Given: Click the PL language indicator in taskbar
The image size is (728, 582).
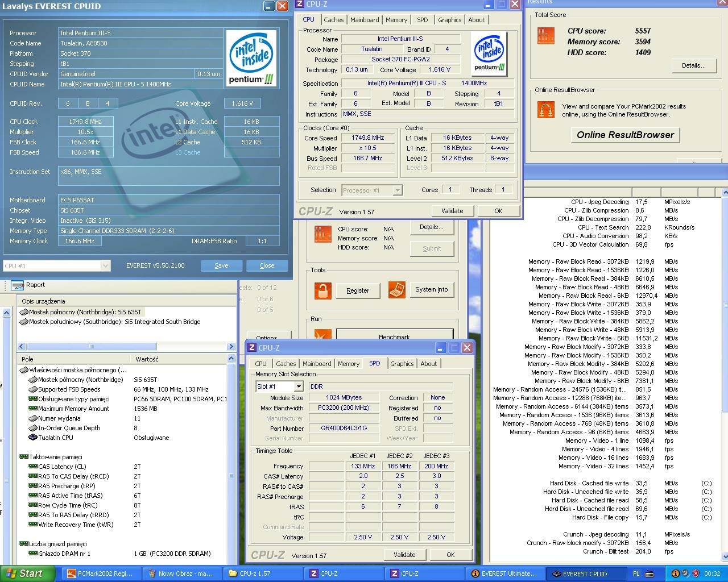Looking at the screenshot, I should (636, 574).
